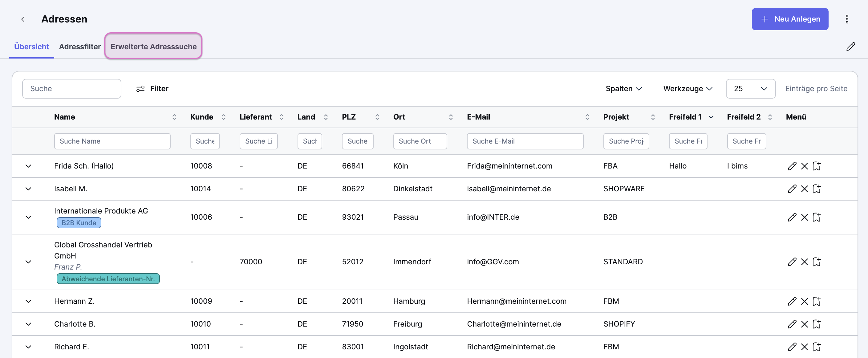Edit the Frida Sch. address entry

point(792,166)
